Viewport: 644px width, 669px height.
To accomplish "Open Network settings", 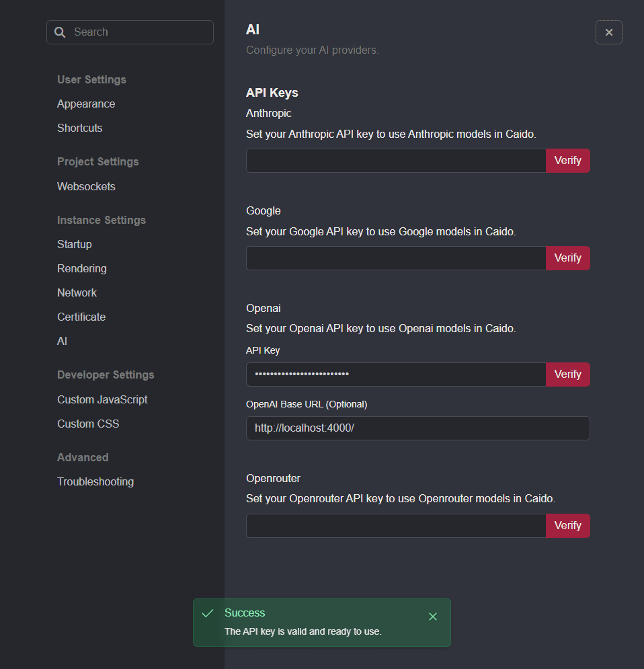I will point(77,292).
